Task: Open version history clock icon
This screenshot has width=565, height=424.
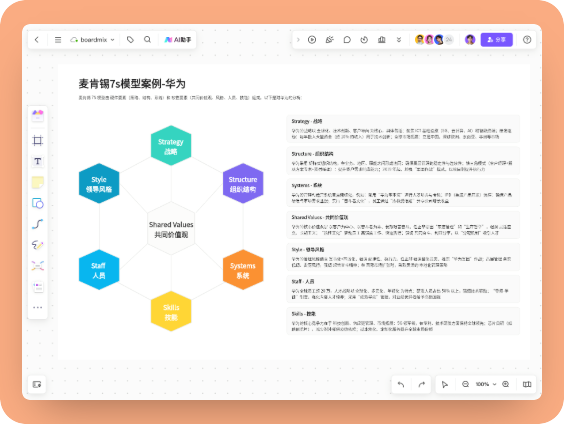Action: pos(364,40)
